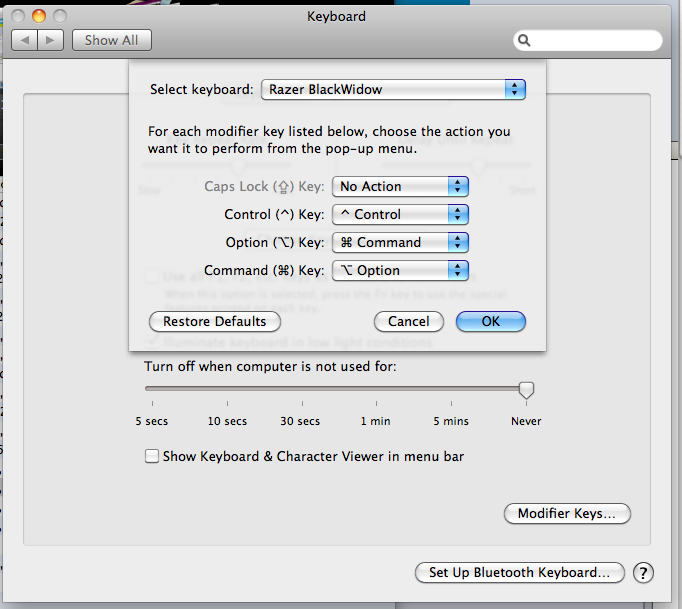
Task: Click Set Up Bluetooth Keyboard… button
Action: [x=520, y=572]
